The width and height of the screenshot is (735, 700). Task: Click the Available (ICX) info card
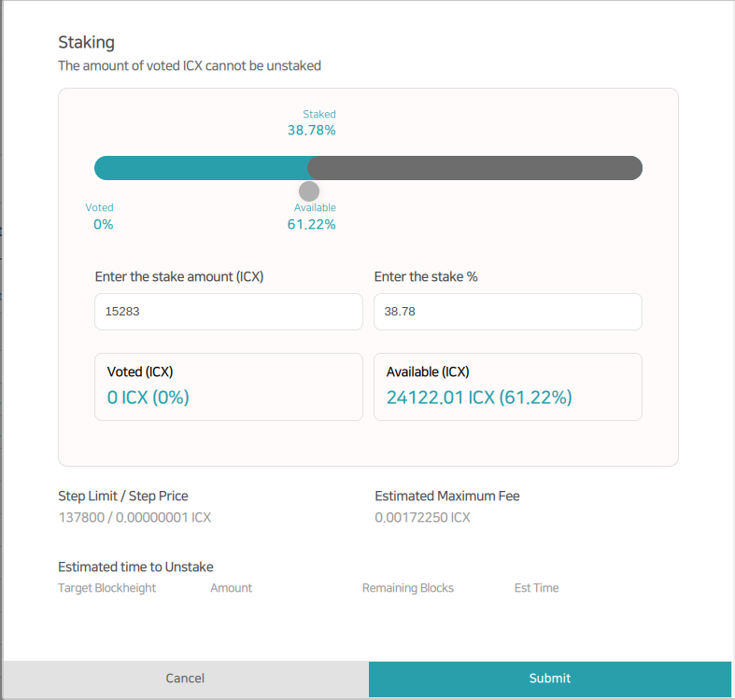coord(507,386)
